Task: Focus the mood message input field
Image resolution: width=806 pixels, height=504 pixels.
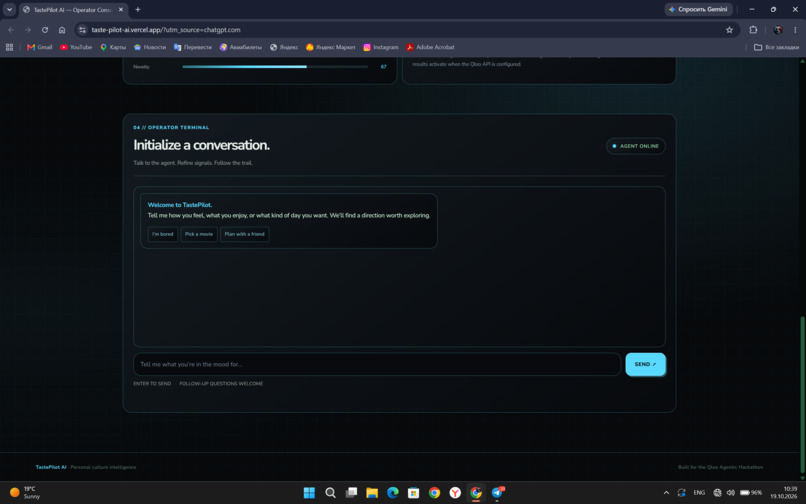Action: pos(377,364)
